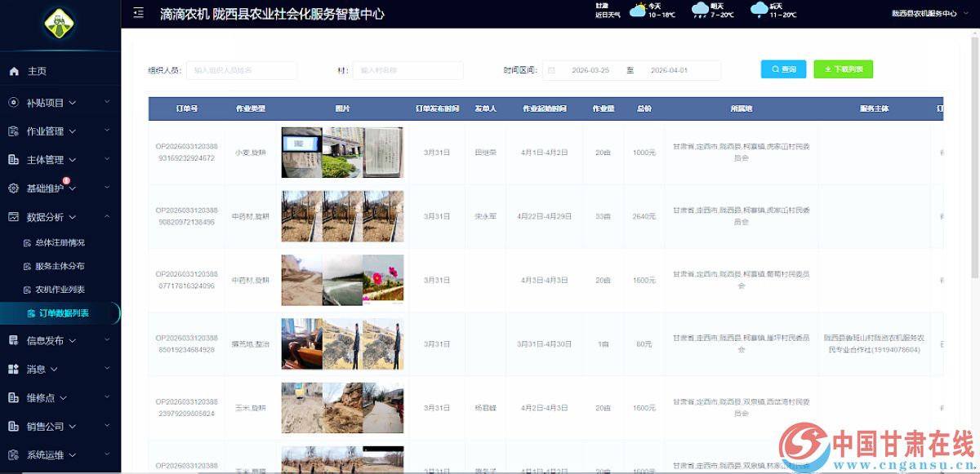Select 服务主体分布 submenu item

pyautogui.click(x=60, y=266)
